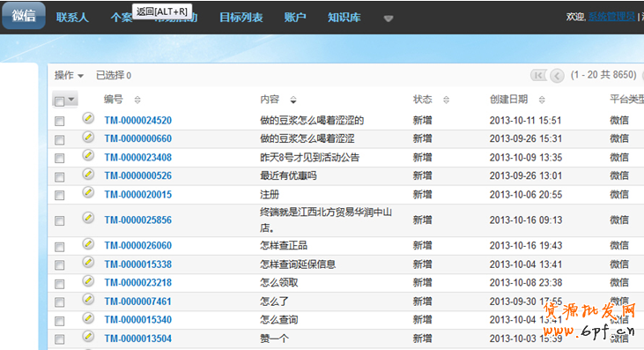
Task: Open the 联系人 tab in navigation
Action: pos(72,18)
